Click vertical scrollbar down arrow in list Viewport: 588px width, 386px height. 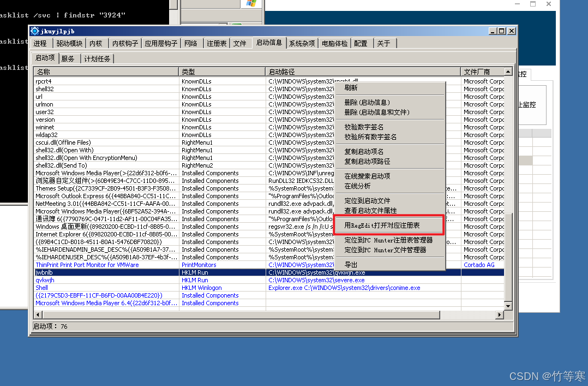508,306
